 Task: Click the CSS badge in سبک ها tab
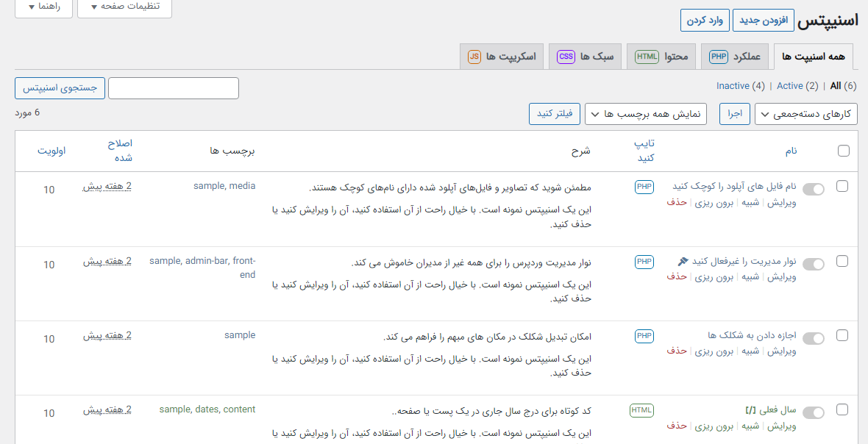point(566,57)
